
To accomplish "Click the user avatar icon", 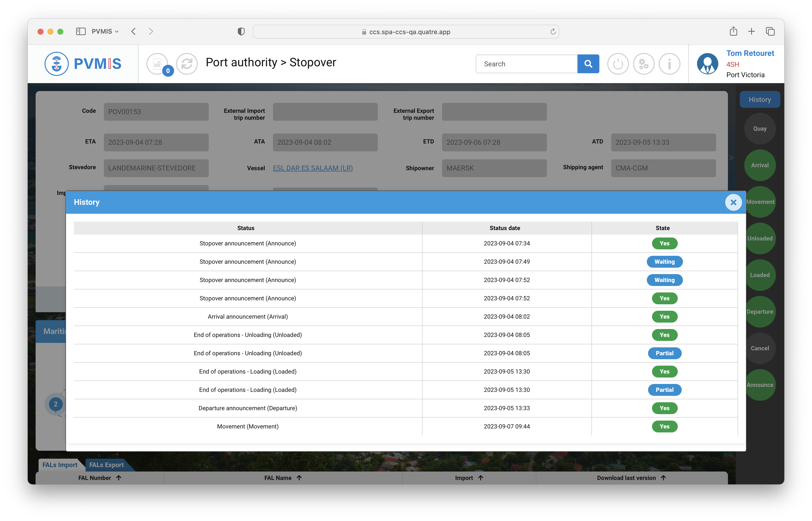I will 707,64.
